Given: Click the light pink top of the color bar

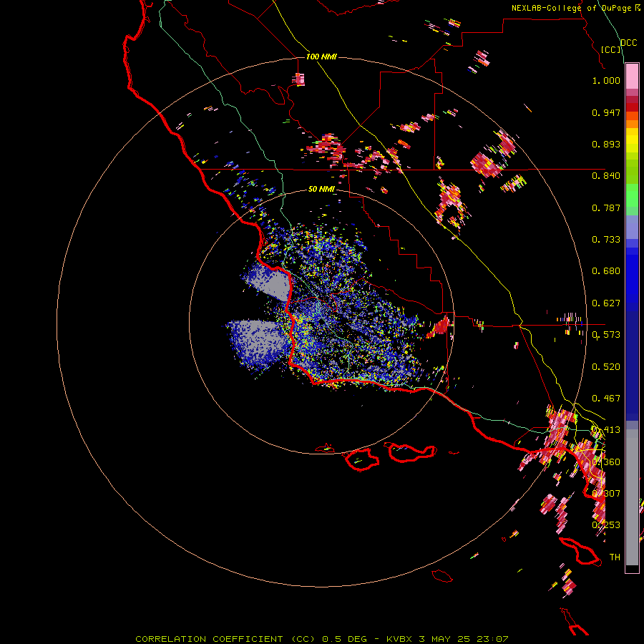Looking at the screenshot, I should point(632,77).
